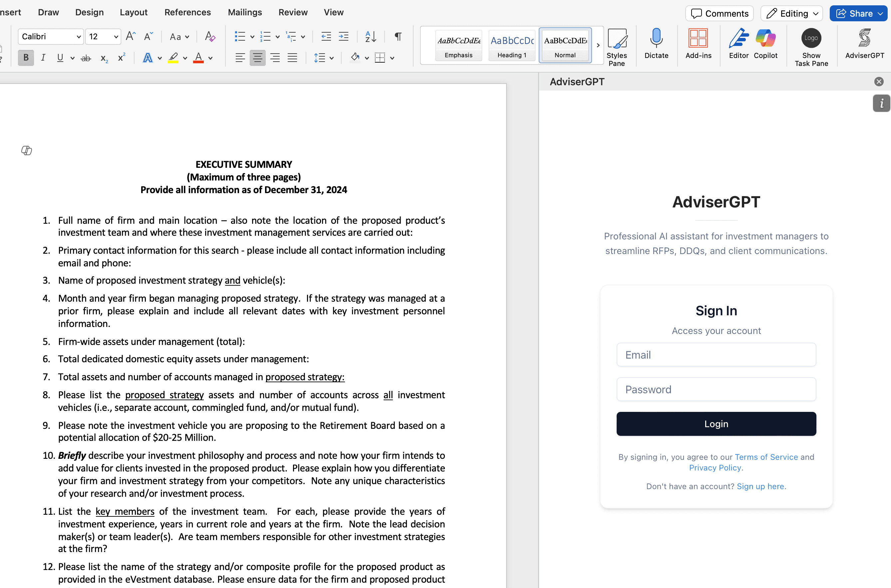Image resolution: width=891 pixels, height=588 pixels.
Task: Clear all formatting eraser icon
Action: [210, 36]
